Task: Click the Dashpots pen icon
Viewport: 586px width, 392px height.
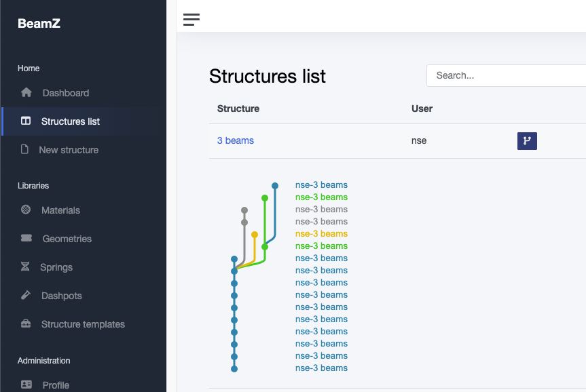Action: [x=25, y=296]
